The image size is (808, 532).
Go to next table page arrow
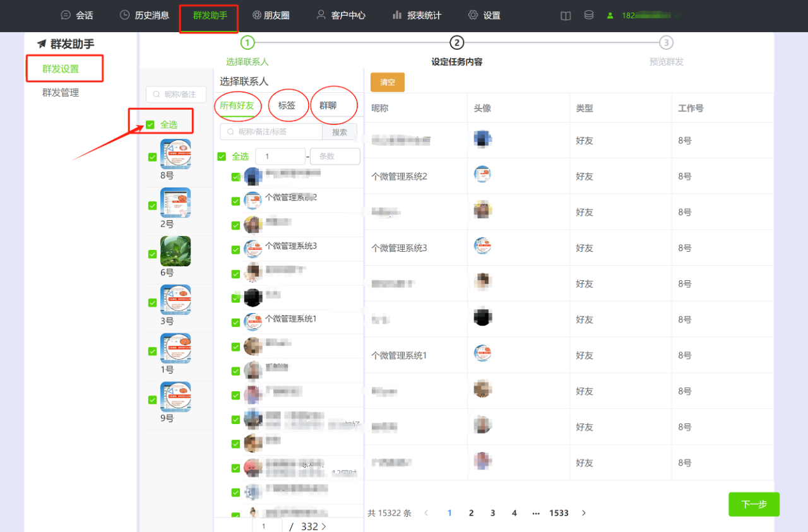point(584,513)
